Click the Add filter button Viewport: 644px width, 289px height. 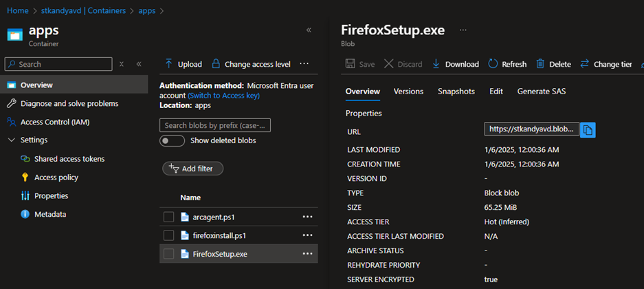tap(193, 169)
